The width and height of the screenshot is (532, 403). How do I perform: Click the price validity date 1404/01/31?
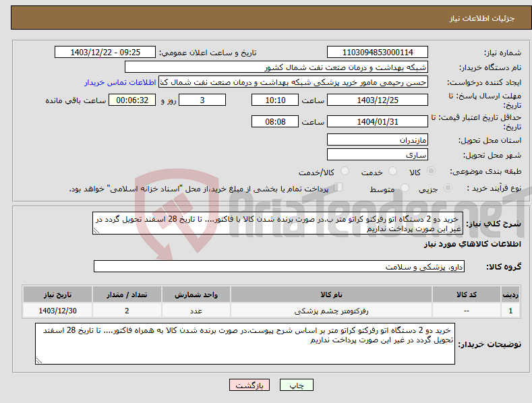pos(378,121)
